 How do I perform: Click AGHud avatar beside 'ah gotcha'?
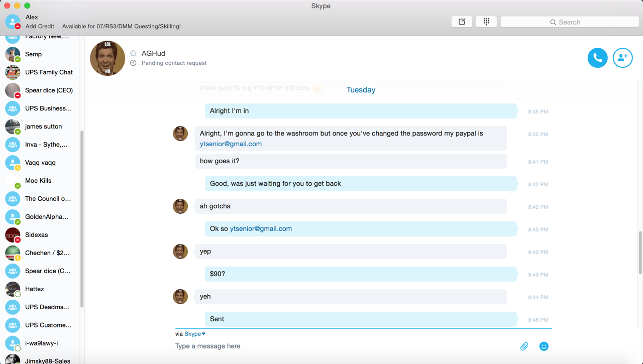180,206
